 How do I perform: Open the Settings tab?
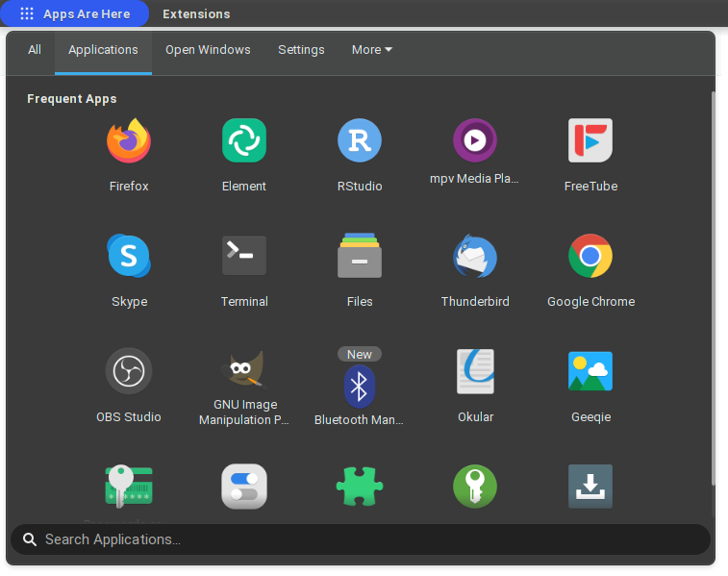pyautogui.click(x=301, y=50)
